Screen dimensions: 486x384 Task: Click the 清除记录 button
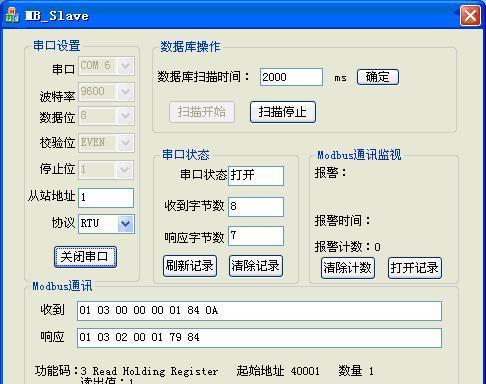(x=256, y=266)
